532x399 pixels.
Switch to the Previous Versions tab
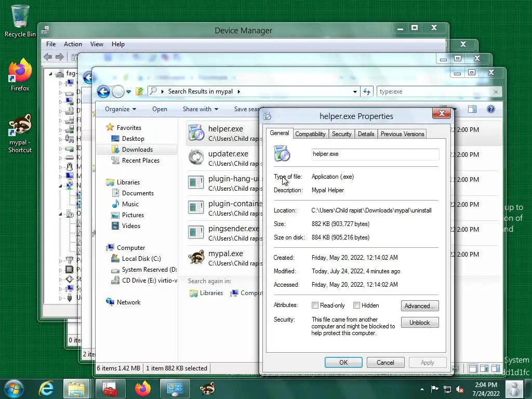pos(403,134)
